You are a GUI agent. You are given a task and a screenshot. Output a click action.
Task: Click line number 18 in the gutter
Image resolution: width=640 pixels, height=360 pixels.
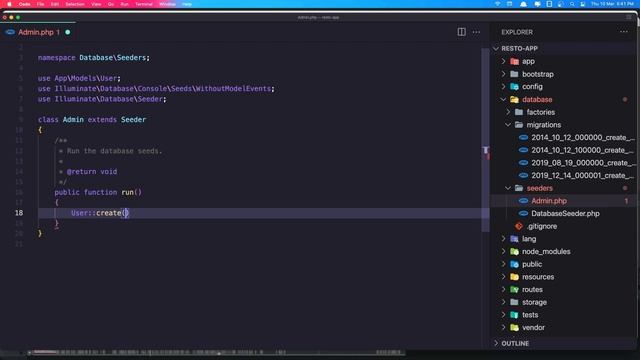click(19, 213)
